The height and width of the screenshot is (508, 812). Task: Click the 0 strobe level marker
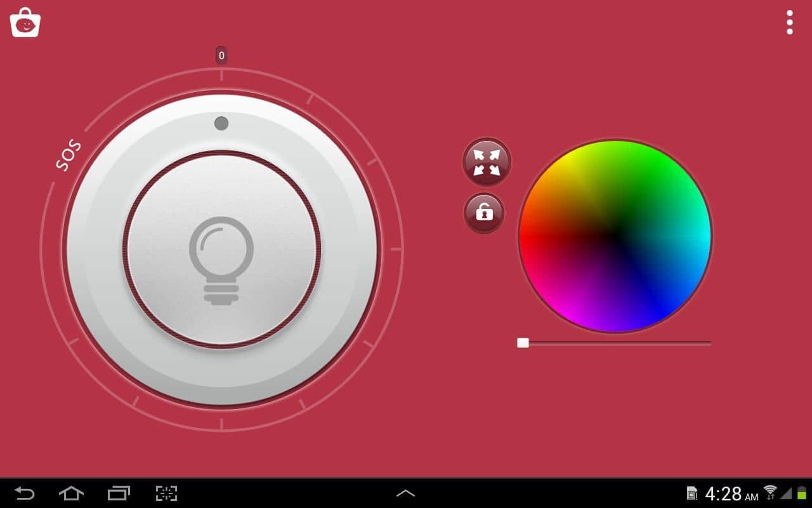click(221, 56)
